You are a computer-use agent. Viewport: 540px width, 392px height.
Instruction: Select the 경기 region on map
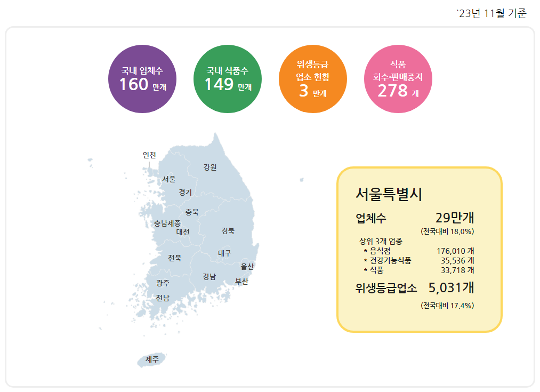coord(186,192)
